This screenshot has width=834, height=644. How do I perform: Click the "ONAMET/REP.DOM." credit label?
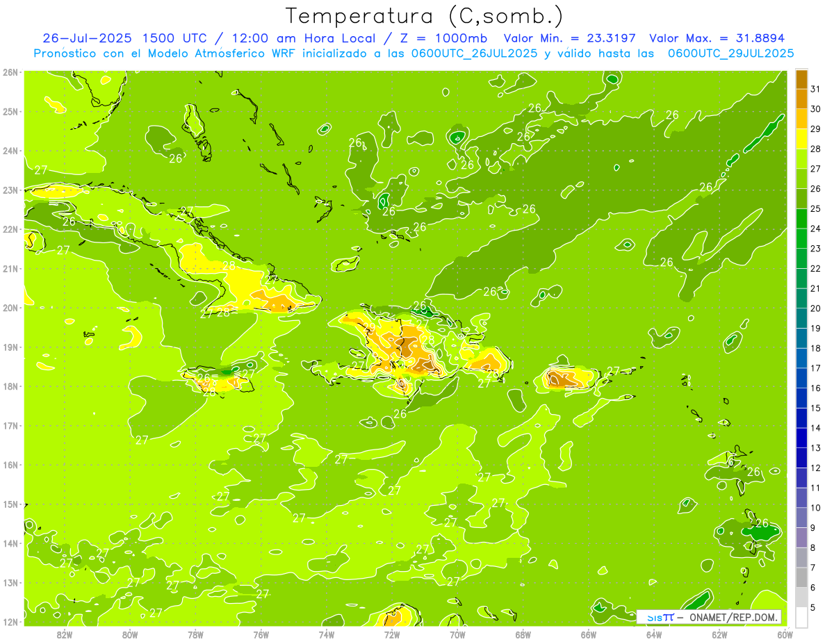point(733,617)
